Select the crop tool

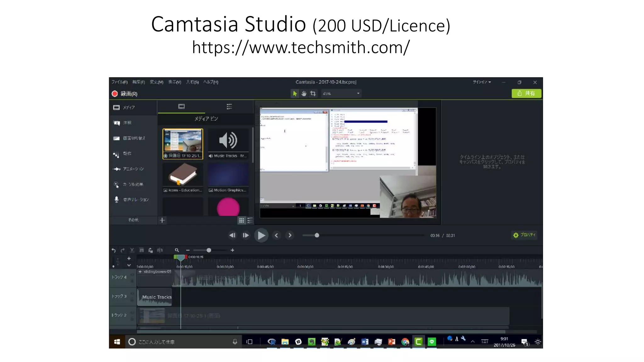pos(313,93)
